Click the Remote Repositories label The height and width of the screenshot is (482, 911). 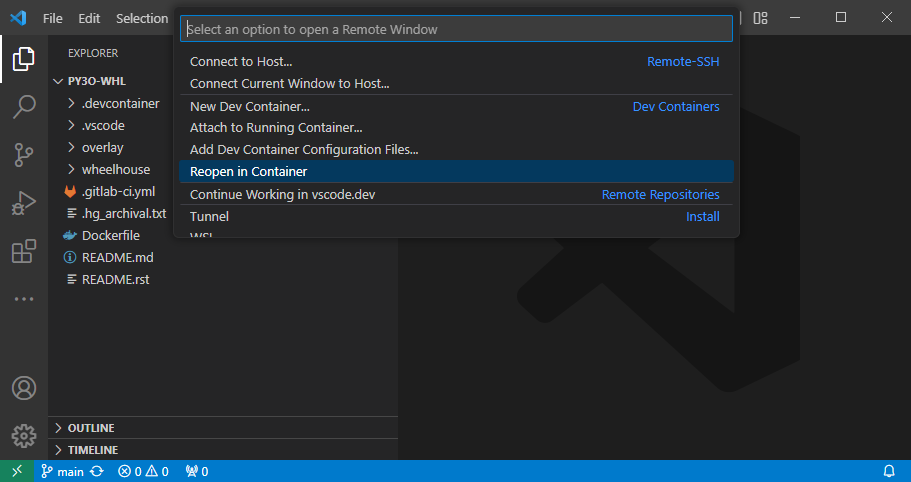coord(661,195)
